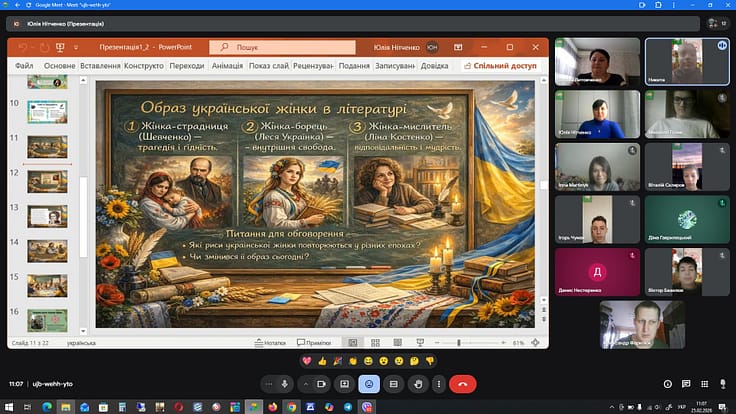Send the heart emoji reaction

click(x=306, y=360)
